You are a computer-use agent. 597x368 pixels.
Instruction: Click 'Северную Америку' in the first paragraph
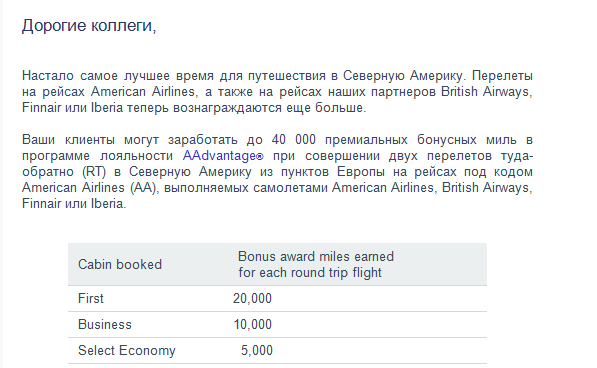click(403, 76)
